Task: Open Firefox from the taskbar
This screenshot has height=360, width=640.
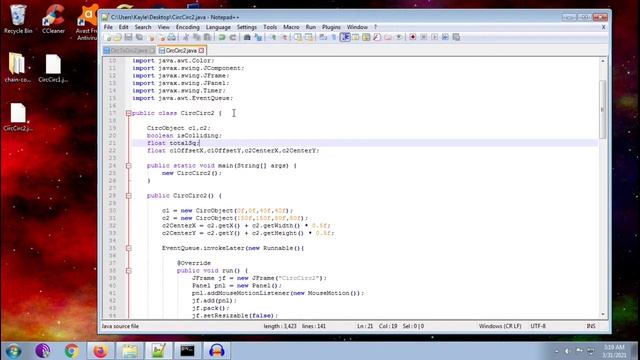Action: point(100,351)
